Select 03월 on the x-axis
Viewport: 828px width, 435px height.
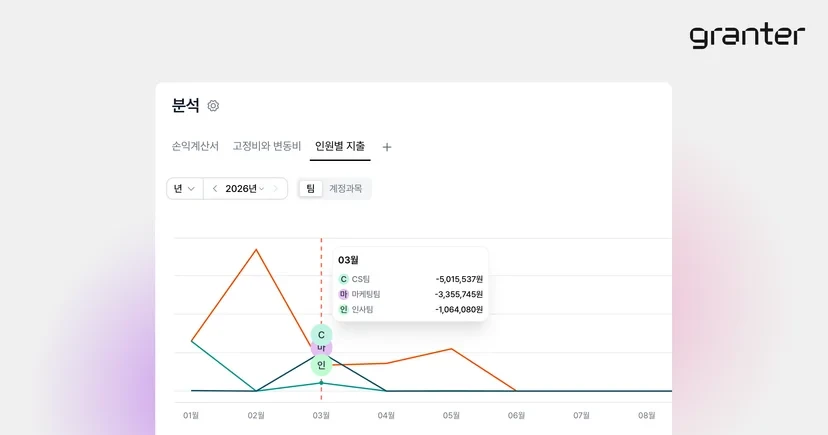click(321, 415)
